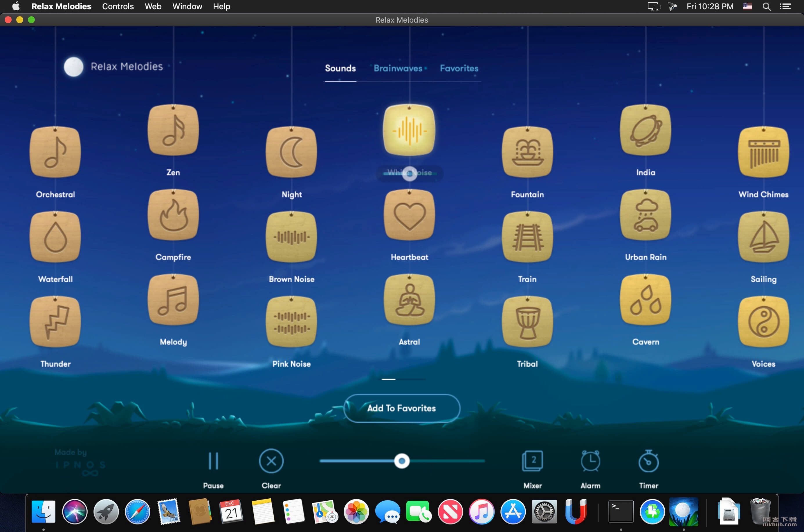The width and height of the screenshot is (804, 532).
Task: Toggle the Sailing boat sound tile
Action: pos(764,237)
